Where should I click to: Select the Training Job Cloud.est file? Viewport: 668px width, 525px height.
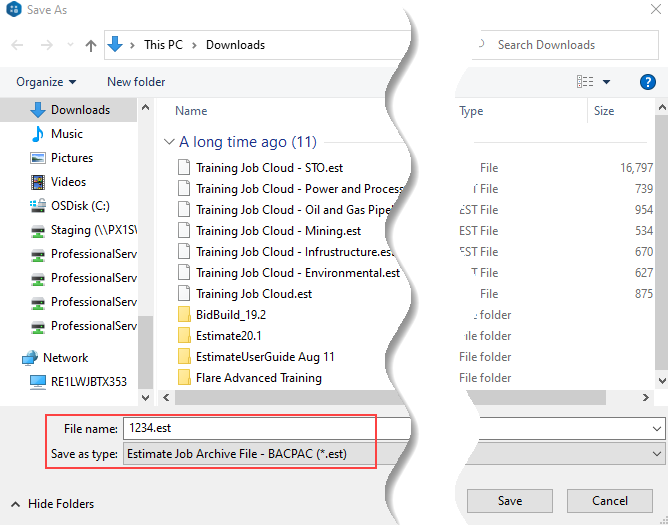[254, 294]
